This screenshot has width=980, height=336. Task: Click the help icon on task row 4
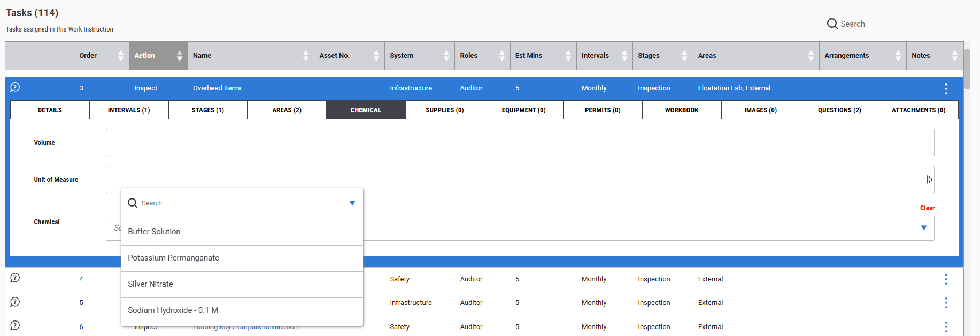[15, 278]
